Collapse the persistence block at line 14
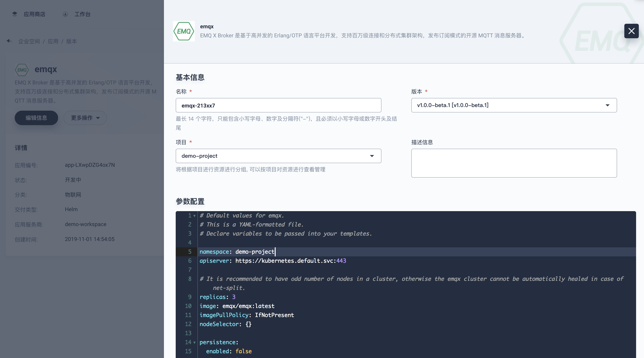The image size is (644, 358). point(194,342)
